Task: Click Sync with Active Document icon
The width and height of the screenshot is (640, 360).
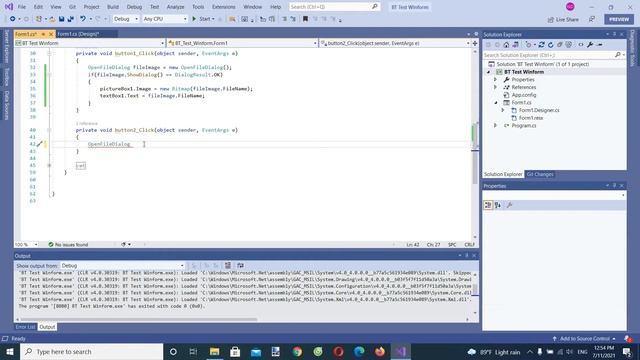Action: [542, 45]
